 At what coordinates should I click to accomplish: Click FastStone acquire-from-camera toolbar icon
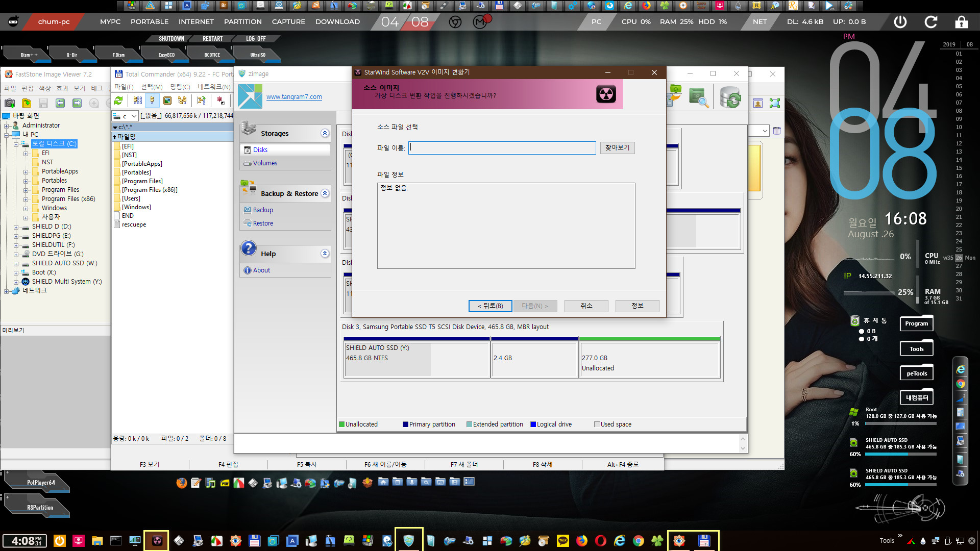(9, 103)
